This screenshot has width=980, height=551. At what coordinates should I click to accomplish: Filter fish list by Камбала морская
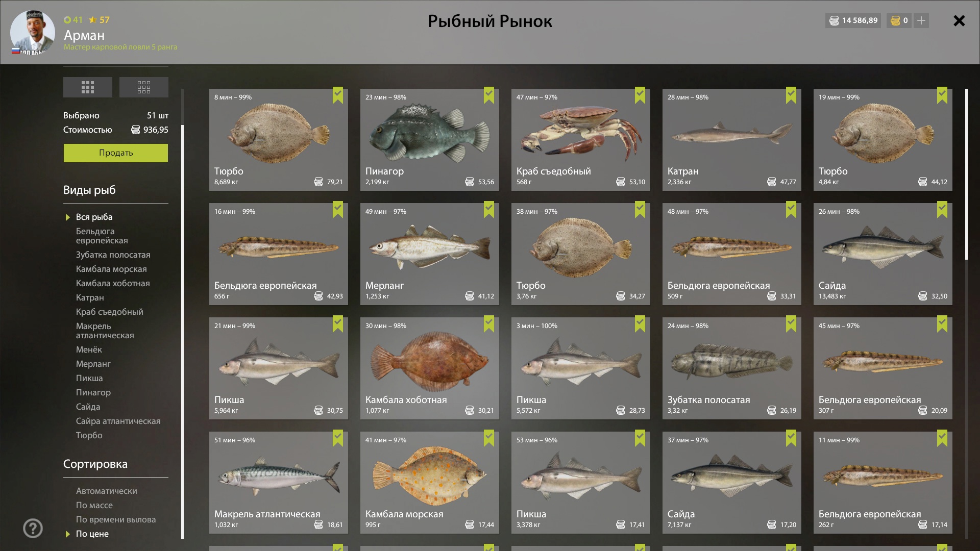tap(111, 269)
